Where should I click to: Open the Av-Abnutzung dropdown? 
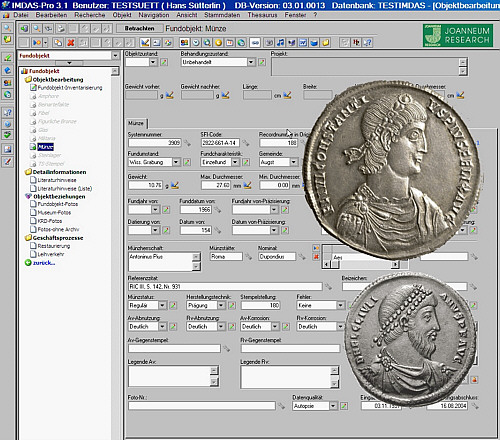pyautogui.click(x=162, y=327)
